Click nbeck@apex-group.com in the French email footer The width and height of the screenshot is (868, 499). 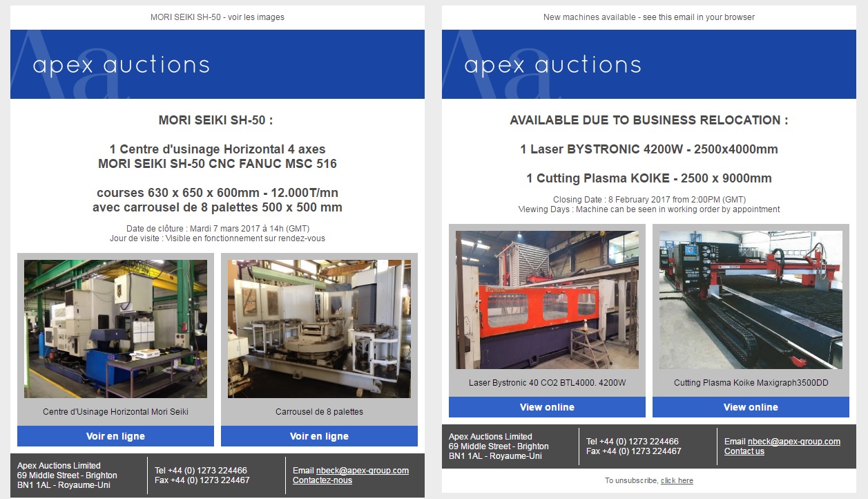[362, 471]
